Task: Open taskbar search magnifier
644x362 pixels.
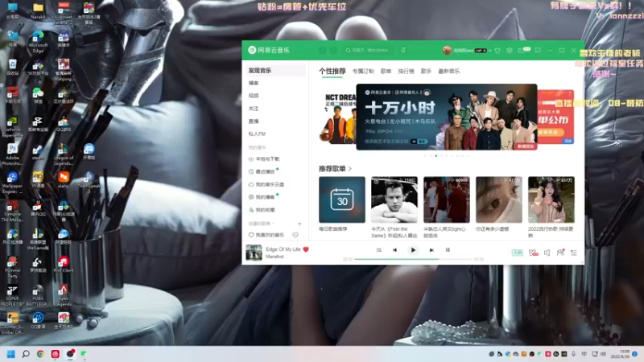Action: [26, 354]
